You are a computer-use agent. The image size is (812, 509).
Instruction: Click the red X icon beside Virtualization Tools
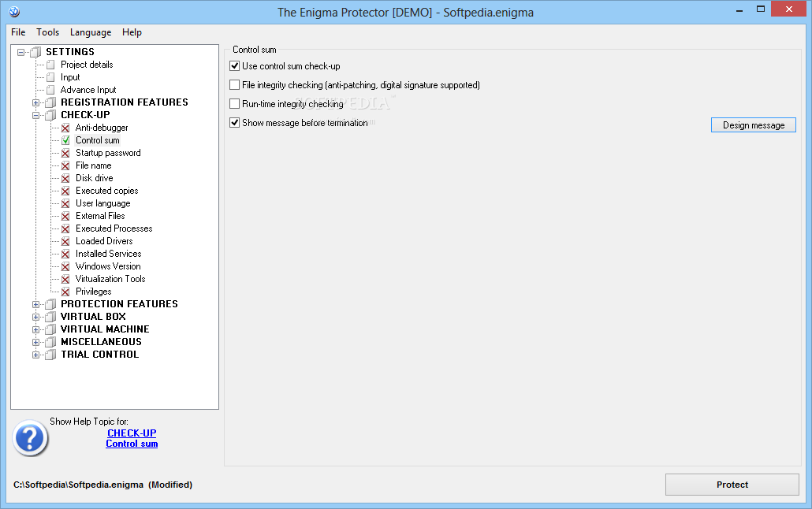coord(65,279)
